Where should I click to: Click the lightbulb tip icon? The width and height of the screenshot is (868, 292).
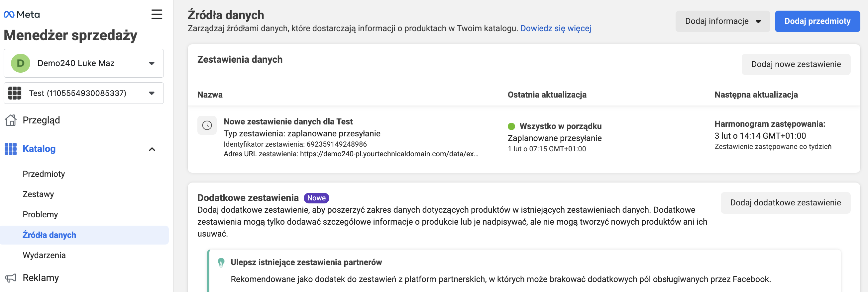(221, 262)
